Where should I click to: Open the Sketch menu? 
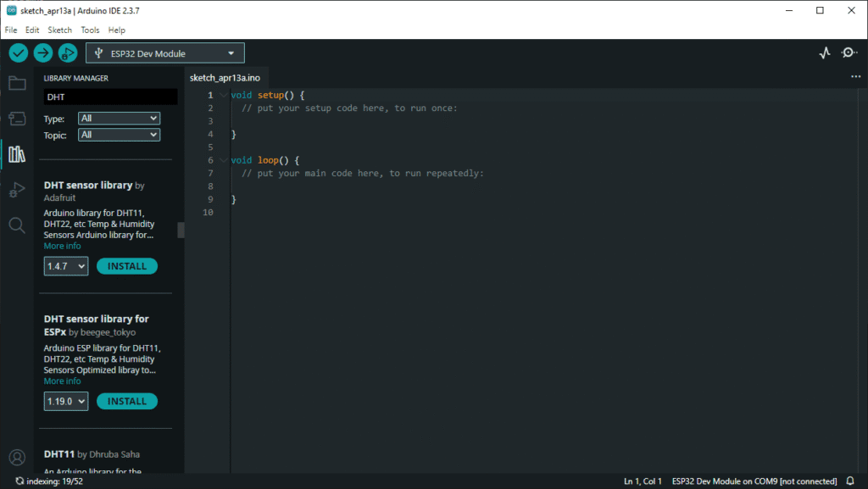[59, 30]
